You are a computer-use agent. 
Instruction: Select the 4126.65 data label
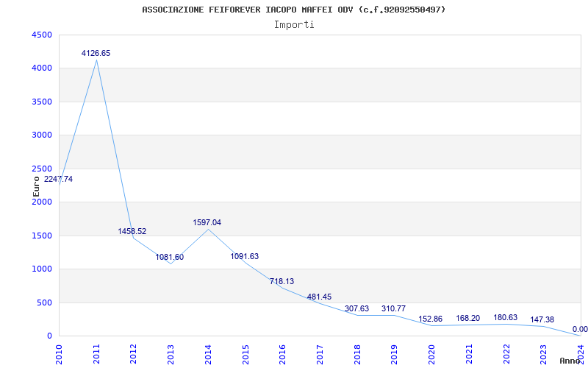pos(96,53)
